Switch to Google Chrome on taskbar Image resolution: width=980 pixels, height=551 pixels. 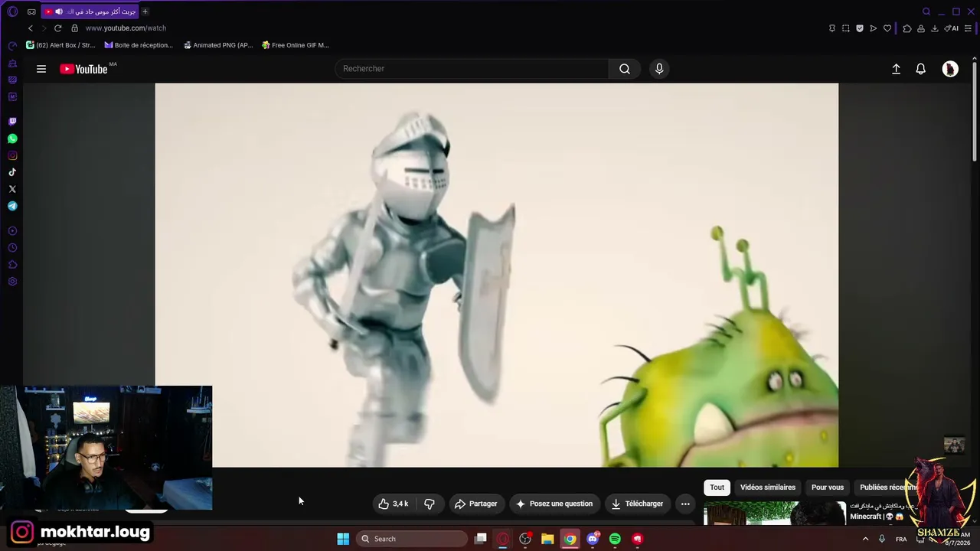click(x=570, y=539)
